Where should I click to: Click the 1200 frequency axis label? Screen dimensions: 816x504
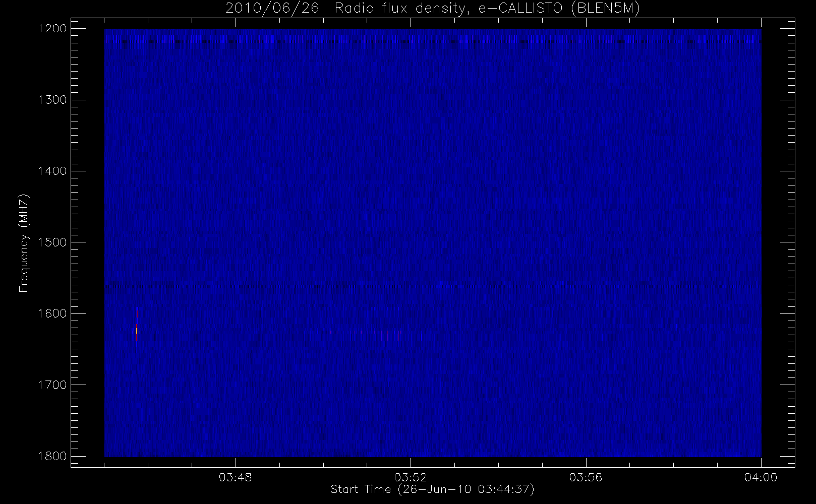pos(53,29)
